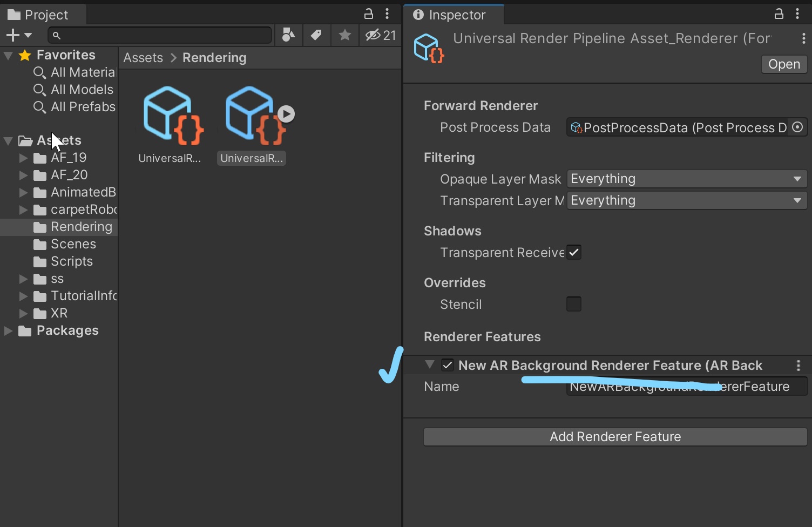The height and width of the screenshot is (527, 812).
Task: Open the create asset plus menu
Action: click(19, 36)
